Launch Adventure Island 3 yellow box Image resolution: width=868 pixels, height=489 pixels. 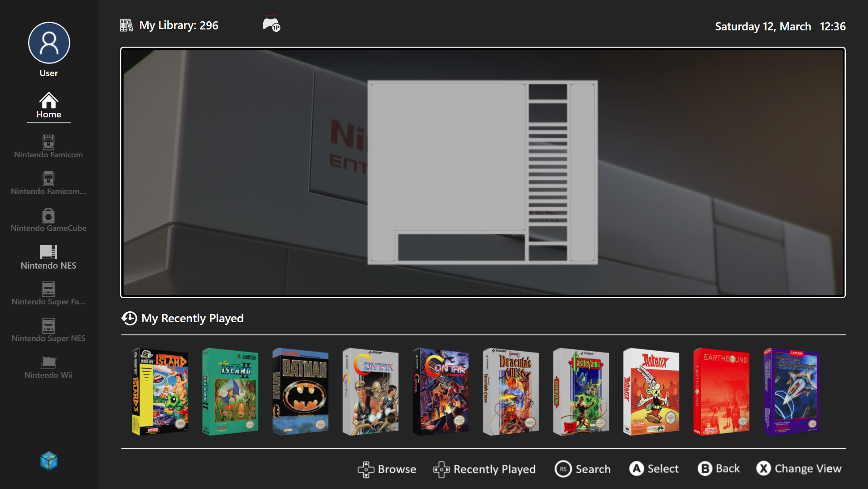point(160,392)
